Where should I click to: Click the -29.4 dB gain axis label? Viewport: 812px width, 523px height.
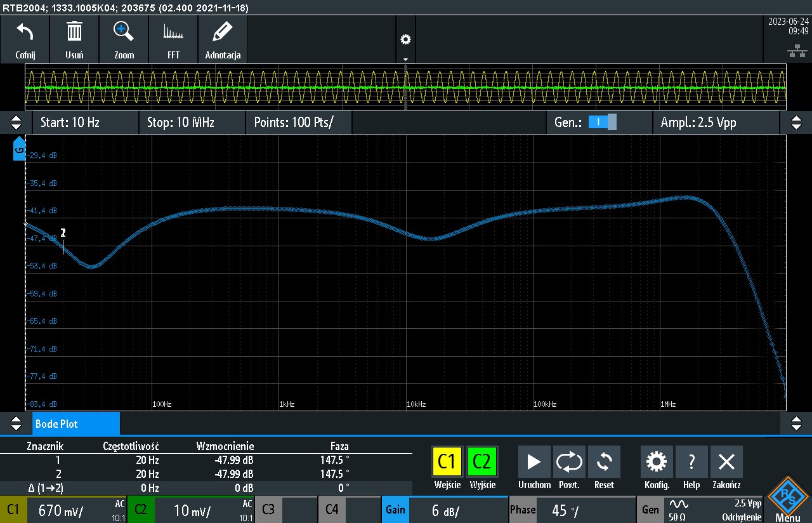click(42, 156)
